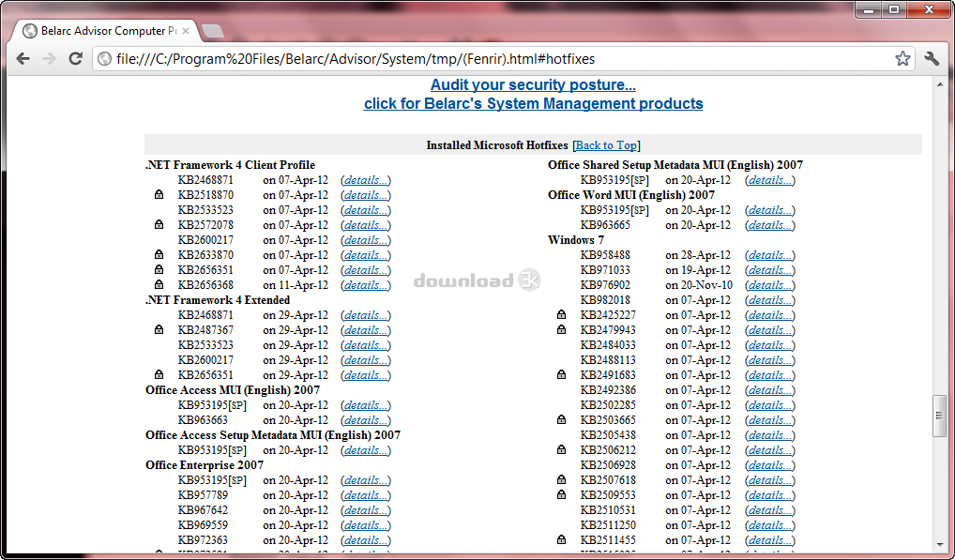Click the lock icon beside KB2511455
The width and height of the screenshot is (955, 560).
[562, 539]
